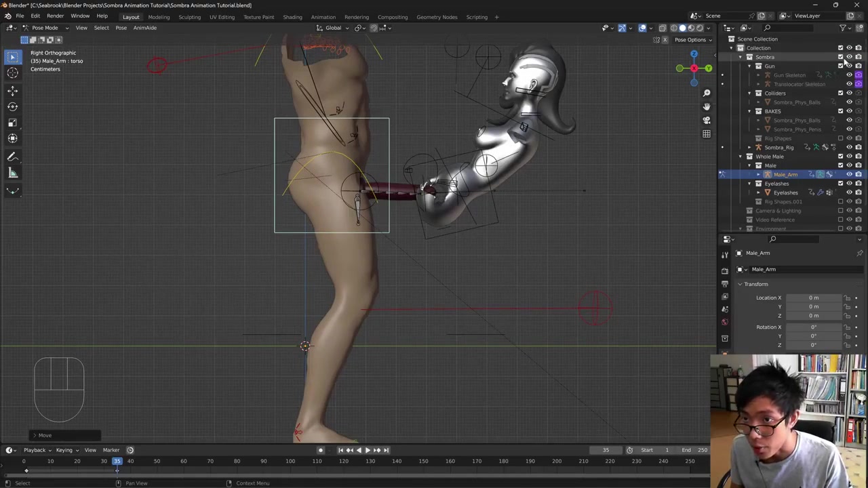Click frame 100 on the timeline ruler
Screen dimensions: 868x488
tap(290, 462)
